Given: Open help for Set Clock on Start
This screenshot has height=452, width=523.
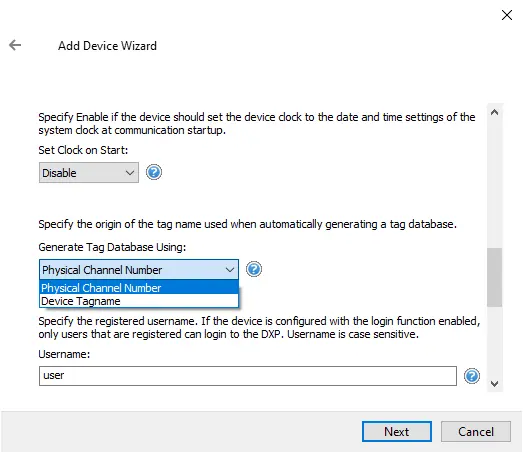Looking at the screenshot, I should [x=154, y=172].
